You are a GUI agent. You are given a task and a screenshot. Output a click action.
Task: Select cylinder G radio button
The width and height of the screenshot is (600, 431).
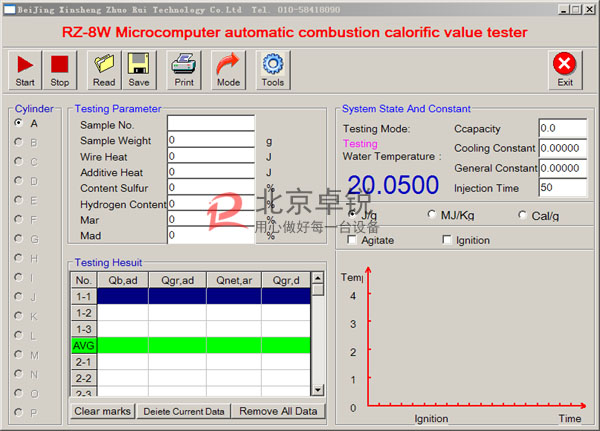point(18,238)
